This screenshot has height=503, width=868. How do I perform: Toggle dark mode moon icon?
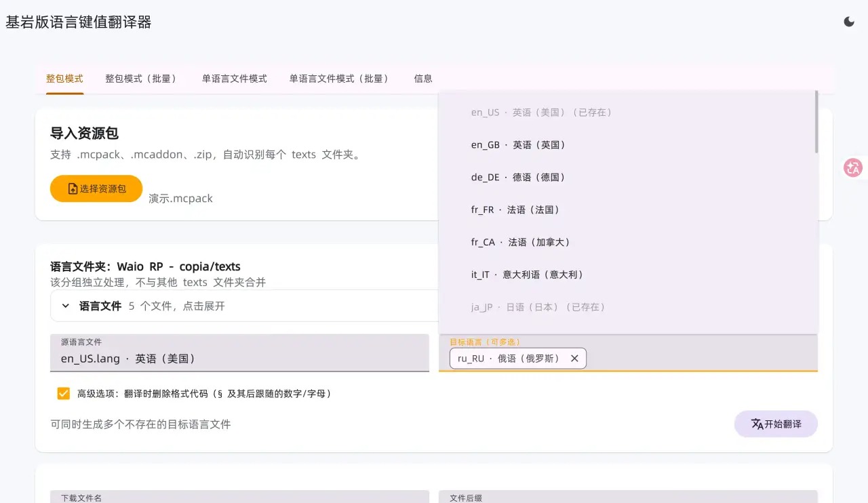(x=849, y=22)
